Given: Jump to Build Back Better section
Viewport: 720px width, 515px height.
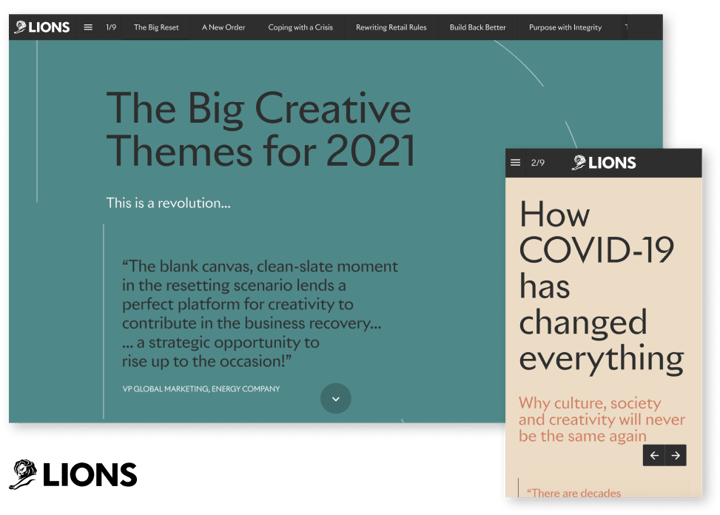Looking at the screenshot, I should pyautogui.click(x=477, y=27).
